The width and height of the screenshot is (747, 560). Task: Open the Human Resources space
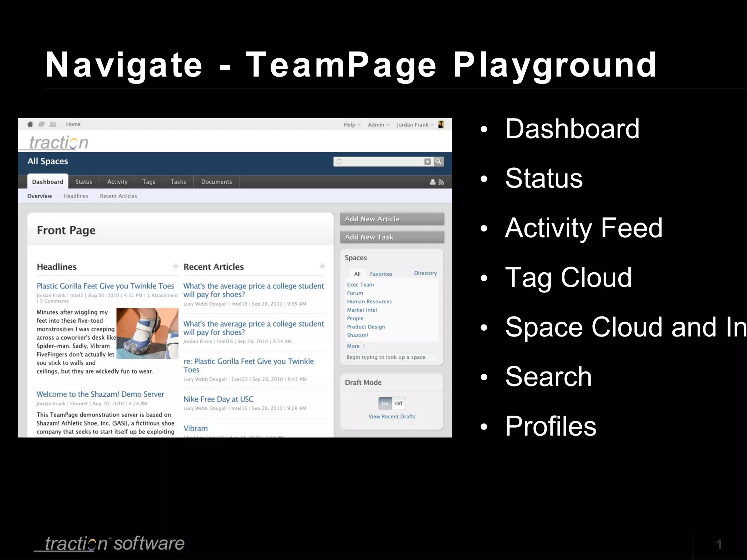tap(369, 302)
